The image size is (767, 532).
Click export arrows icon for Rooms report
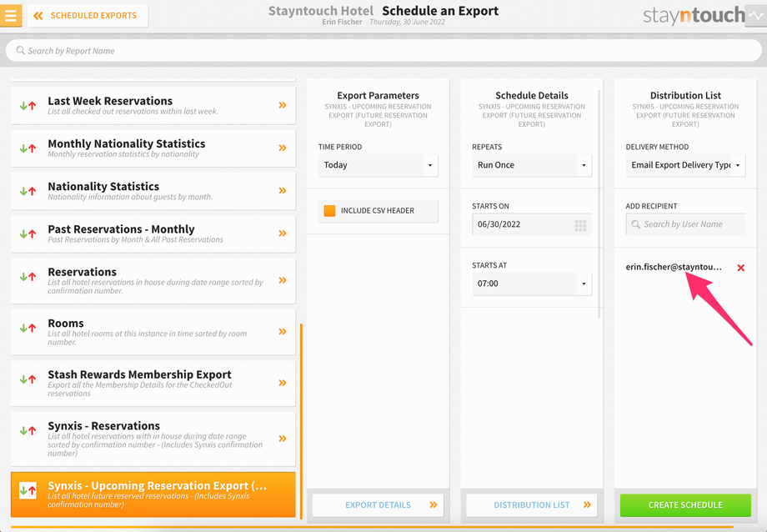28,328
